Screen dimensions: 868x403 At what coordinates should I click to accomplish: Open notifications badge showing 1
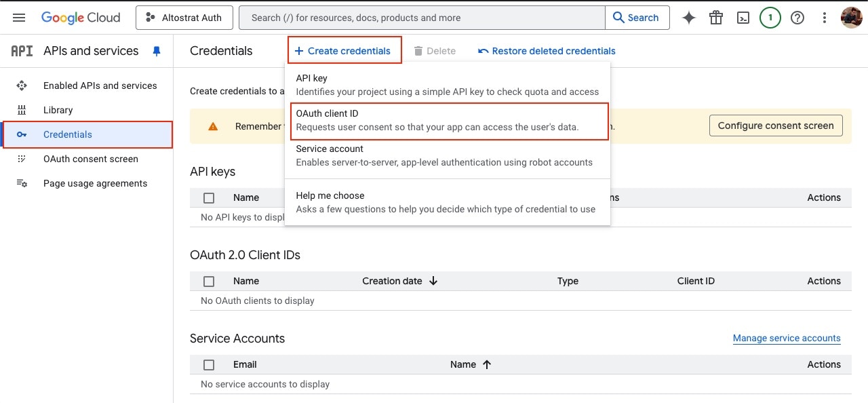[x=770, y=18]
